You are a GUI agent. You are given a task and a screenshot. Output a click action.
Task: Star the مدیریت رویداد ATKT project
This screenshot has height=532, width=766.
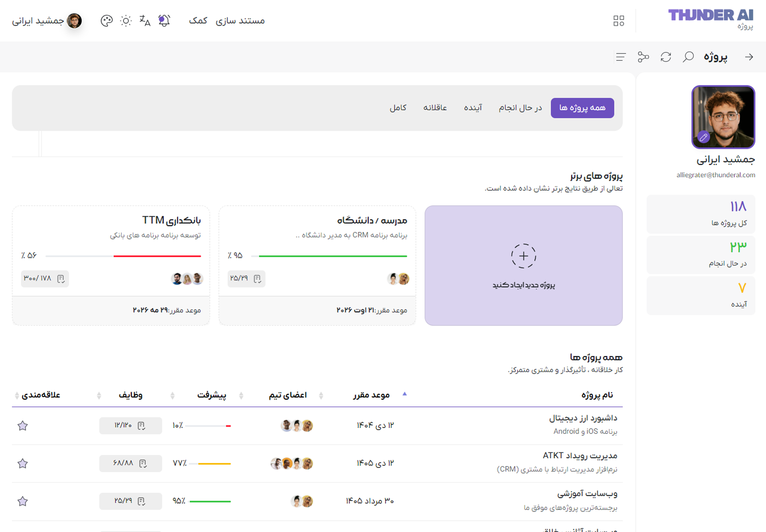(23, 463)
